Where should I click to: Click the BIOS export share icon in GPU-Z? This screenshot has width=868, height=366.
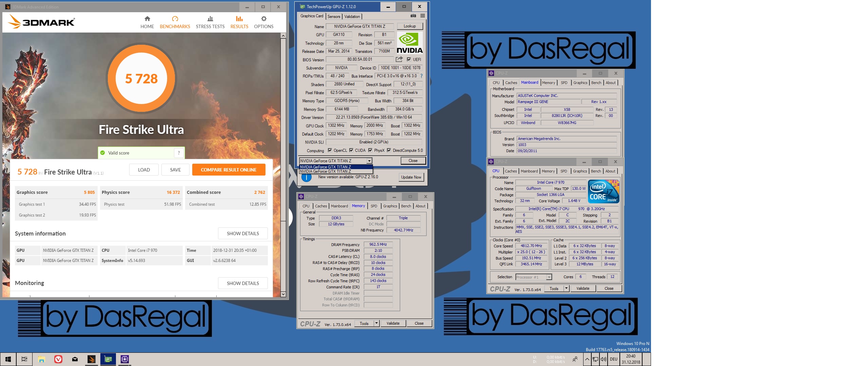pyautogui.click(x=399, y=59)
